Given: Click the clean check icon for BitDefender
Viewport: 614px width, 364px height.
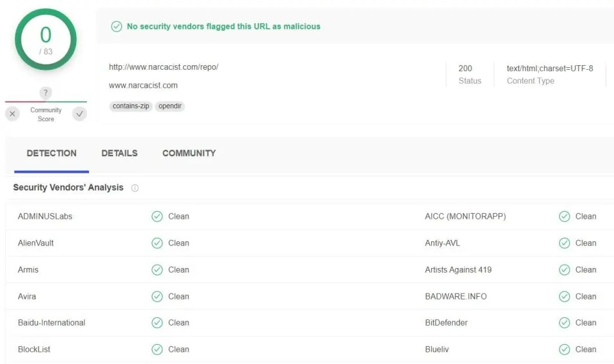Looking at the screenshot, I should 564,322.
